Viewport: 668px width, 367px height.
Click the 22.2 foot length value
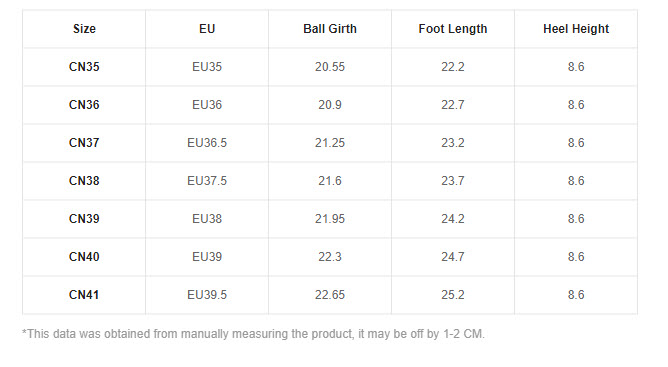(452, 66)
